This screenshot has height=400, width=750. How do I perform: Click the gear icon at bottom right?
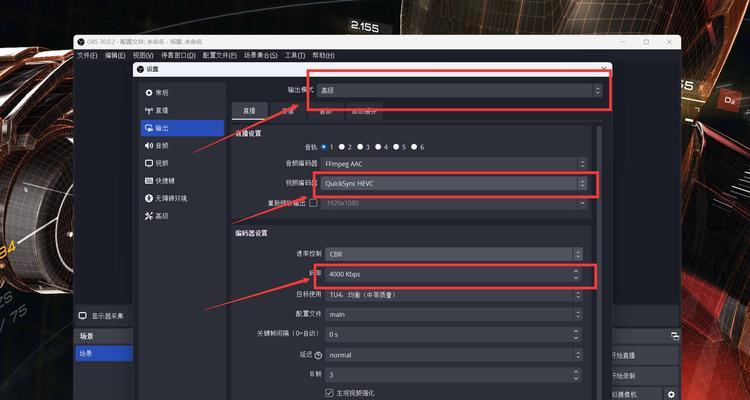671,394
